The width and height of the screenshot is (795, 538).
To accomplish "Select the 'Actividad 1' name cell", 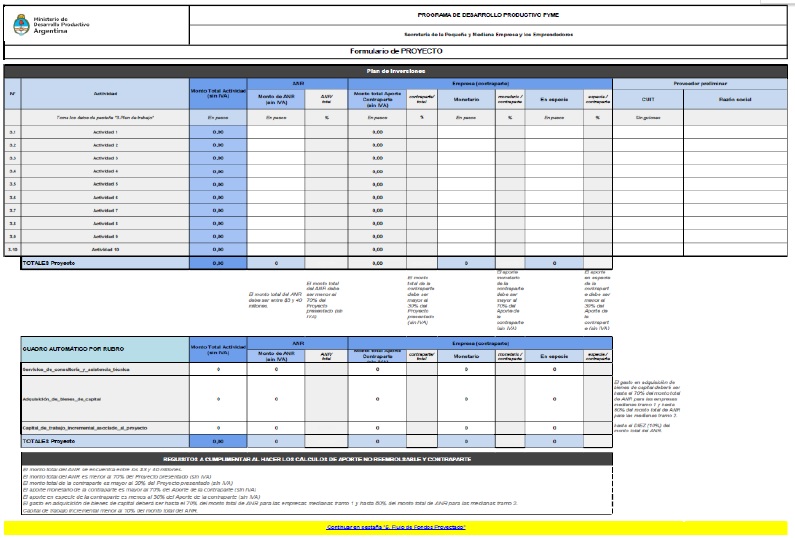I will pos(105,132).
